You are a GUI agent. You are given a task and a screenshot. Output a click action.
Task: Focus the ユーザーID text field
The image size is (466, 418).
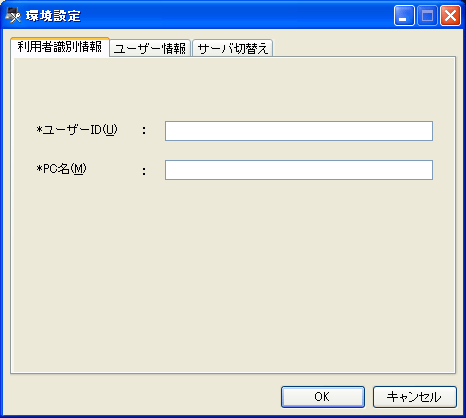pos(299,131)
